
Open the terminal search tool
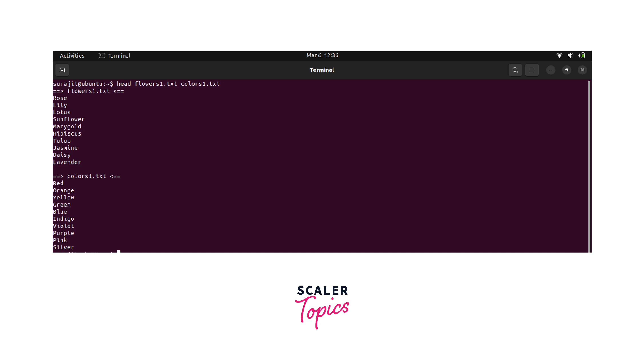(515, 70)
